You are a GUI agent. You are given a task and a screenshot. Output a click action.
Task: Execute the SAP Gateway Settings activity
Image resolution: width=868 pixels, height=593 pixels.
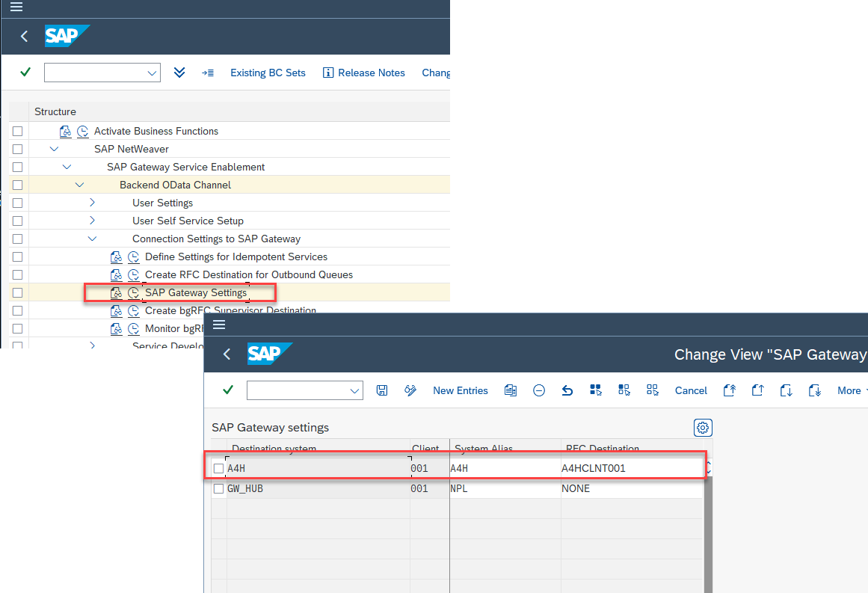click(133, 292)
